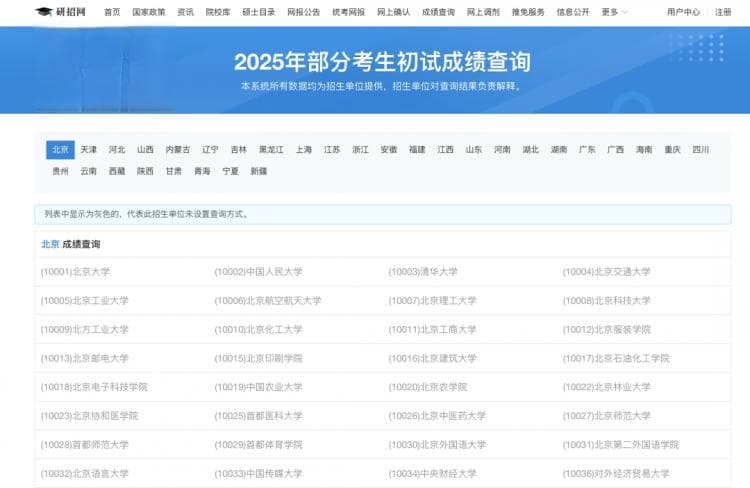This screenshot has width=750, height=488.
Task: Switch to the 江苏 province tab
Action: (332, 150)
